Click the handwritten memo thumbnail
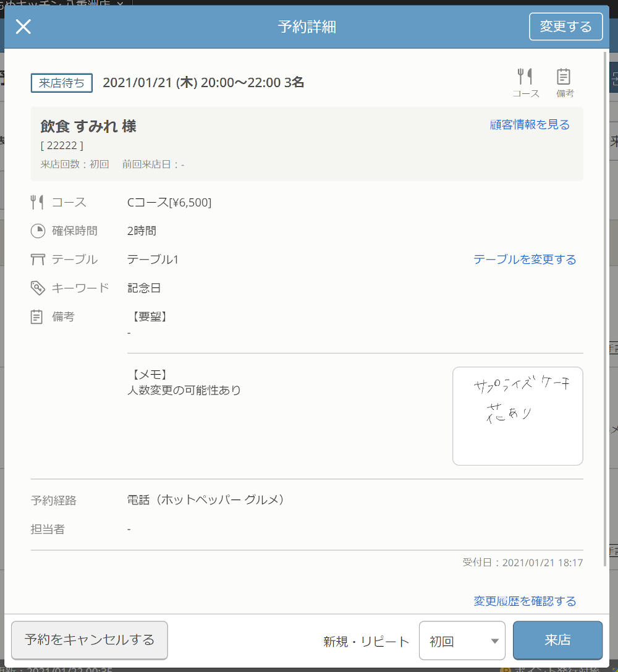 [x=517, y=415]
